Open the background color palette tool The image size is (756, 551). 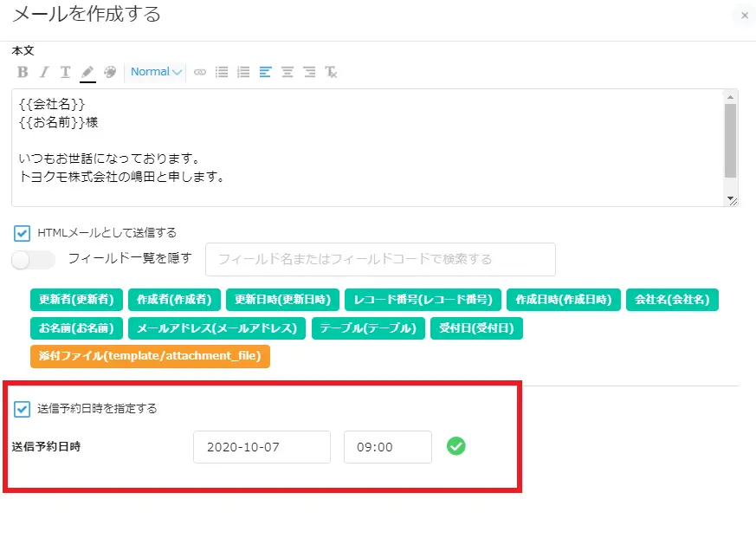click(110, 73)
